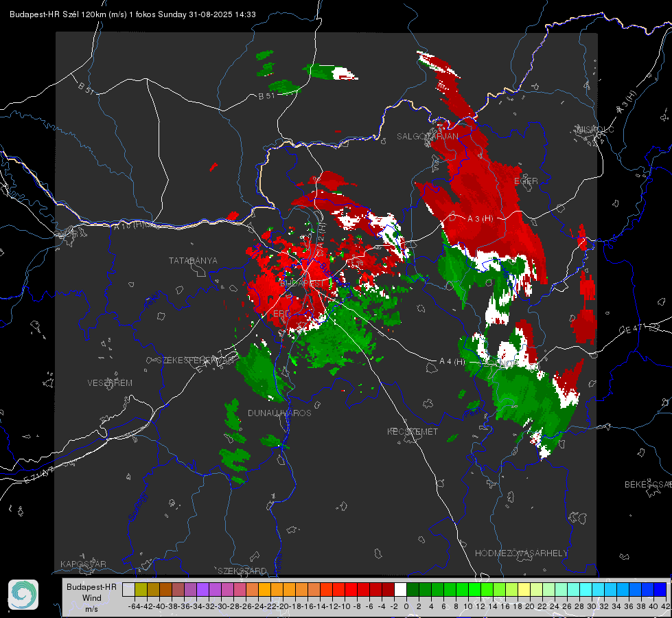672x618 pixels.
Task: Select the BUDAPEST city label
Action: pyautogui.click(x=302, y=284)
